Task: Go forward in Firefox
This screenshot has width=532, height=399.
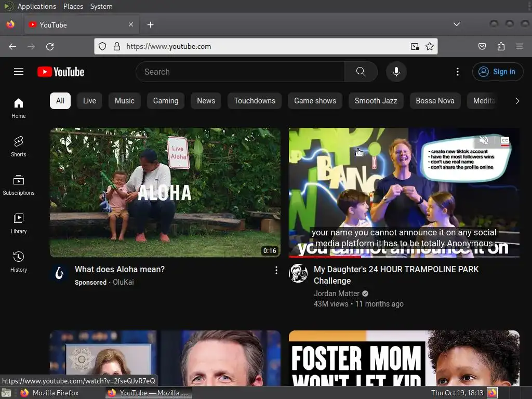Action: (31, 46)
